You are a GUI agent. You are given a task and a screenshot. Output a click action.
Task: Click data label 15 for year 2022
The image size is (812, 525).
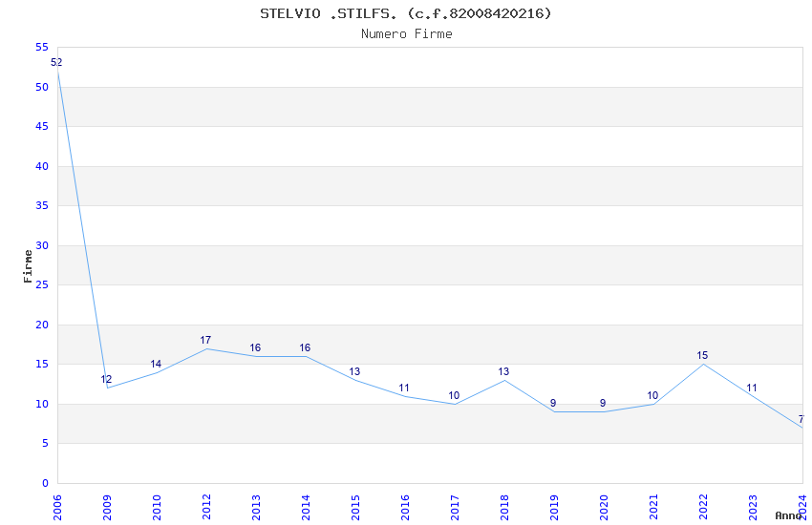coord(702,355)
